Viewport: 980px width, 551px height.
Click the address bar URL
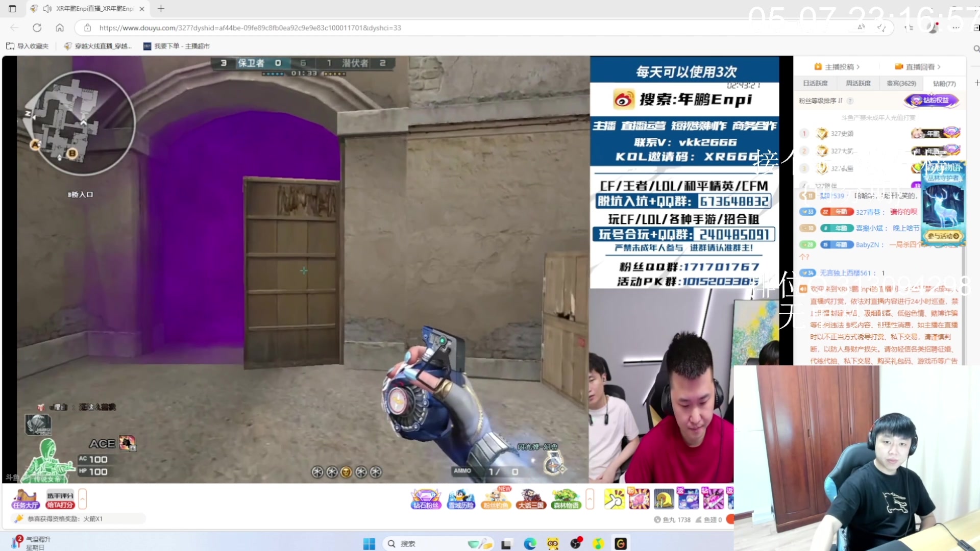pyautogui.click(x=250, y=28)
